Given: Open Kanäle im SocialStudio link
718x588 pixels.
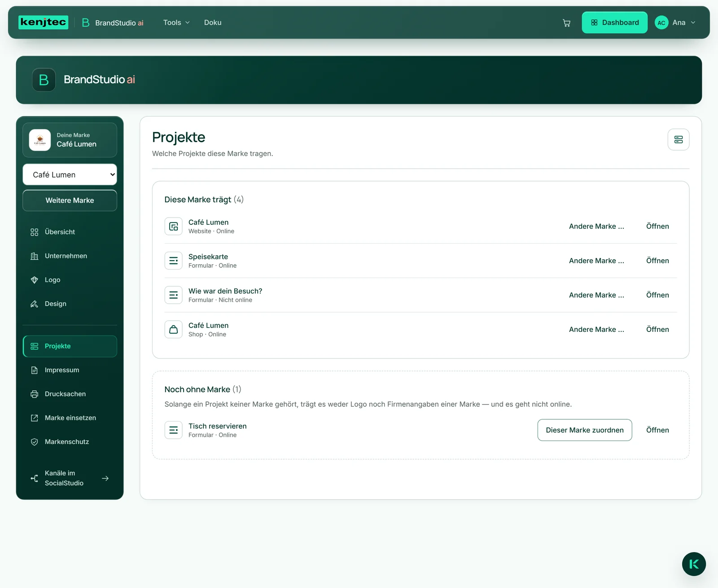Looking at the screenshot, I should click(70, 478).
